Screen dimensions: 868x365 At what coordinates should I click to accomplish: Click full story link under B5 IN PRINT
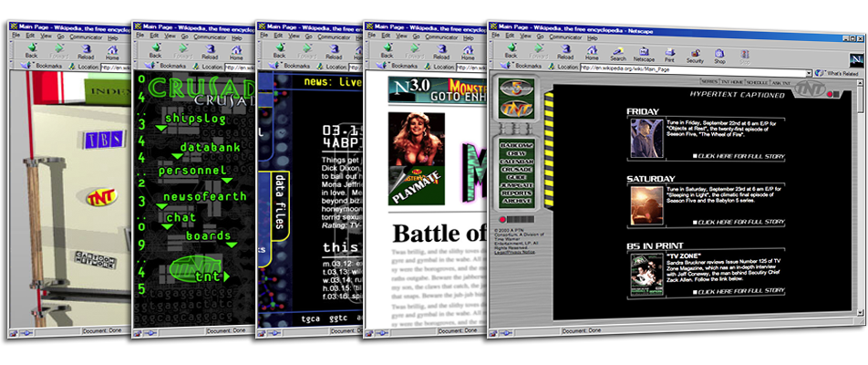coord(739,291)
